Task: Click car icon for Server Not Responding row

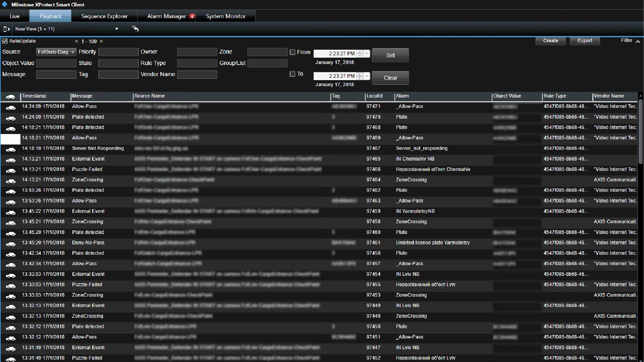Action: [x=11, y=149]
